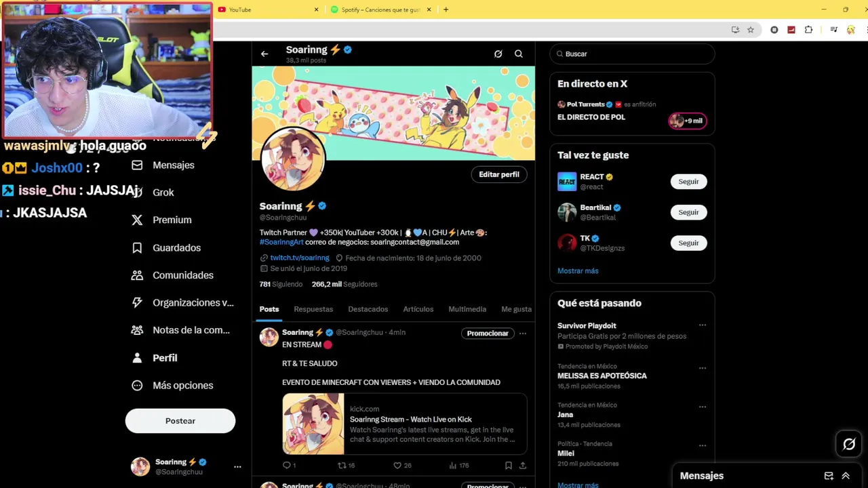Close the YouTube browser tab
Screen dimensions: 868x488
[316, 9]
